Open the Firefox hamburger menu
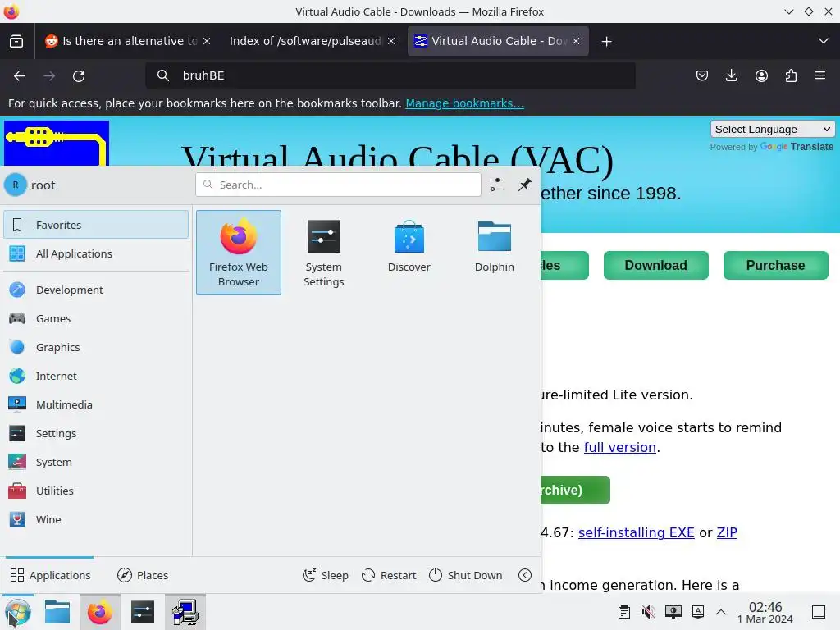 820,75
